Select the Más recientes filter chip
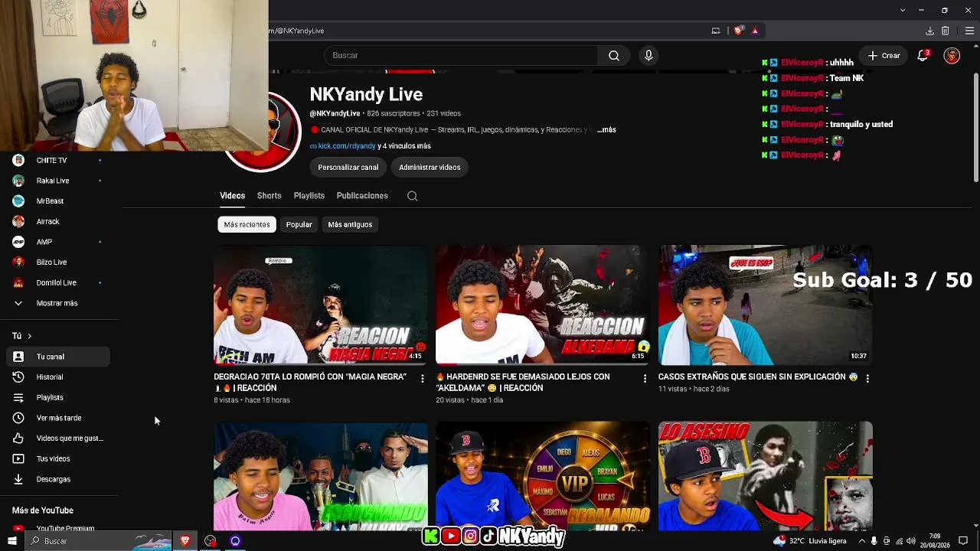Viewport: 980px width, 551px height. (247, 225)
